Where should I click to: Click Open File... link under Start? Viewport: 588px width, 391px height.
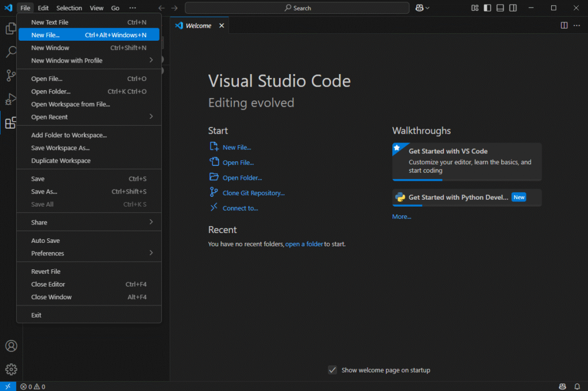click(x=238, y=162)
